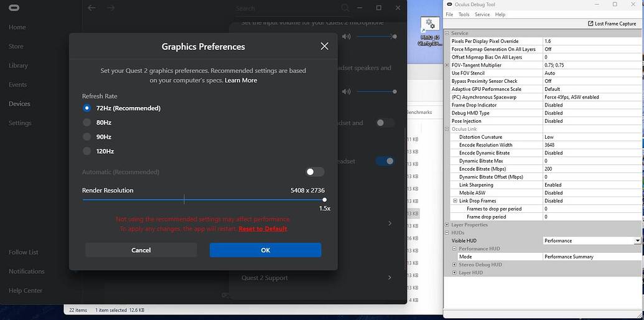
Task: Open the Tools menu in Debug Tool
Action: pos(464,14)
